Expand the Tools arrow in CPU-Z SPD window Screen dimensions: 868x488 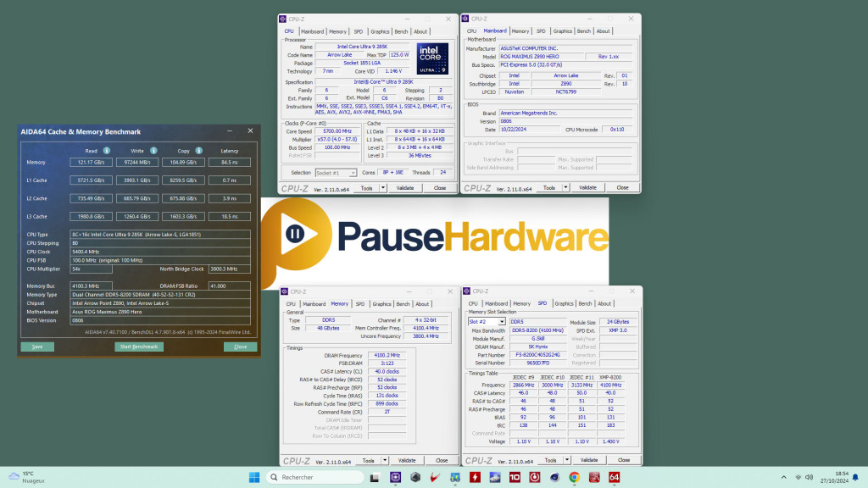[x=566, y=460]
